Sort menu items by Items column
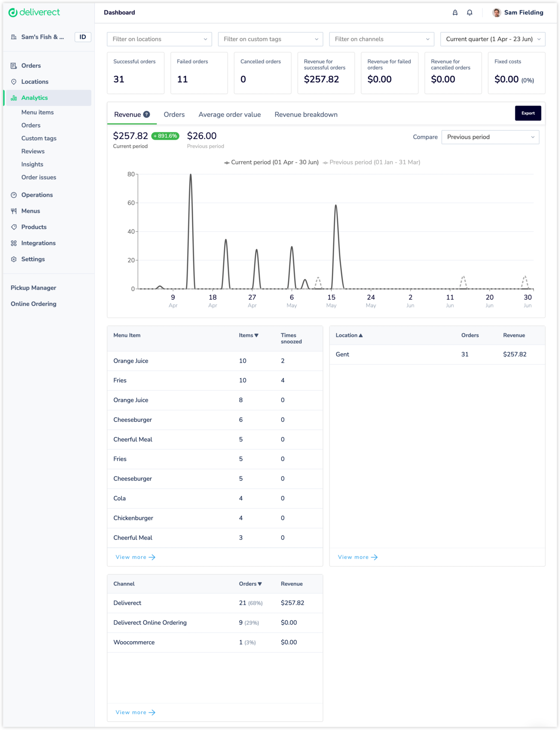This screenshot has height=730, width=560. 248,335
